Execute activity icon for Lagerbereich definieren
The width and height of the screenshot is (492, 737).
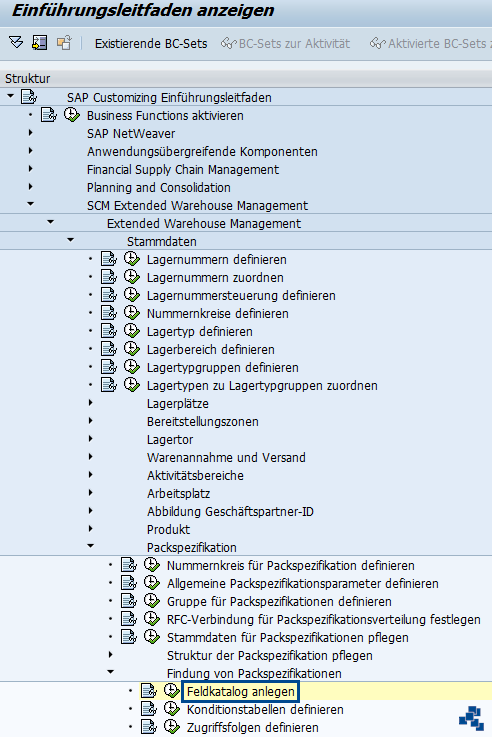[132, 349]
